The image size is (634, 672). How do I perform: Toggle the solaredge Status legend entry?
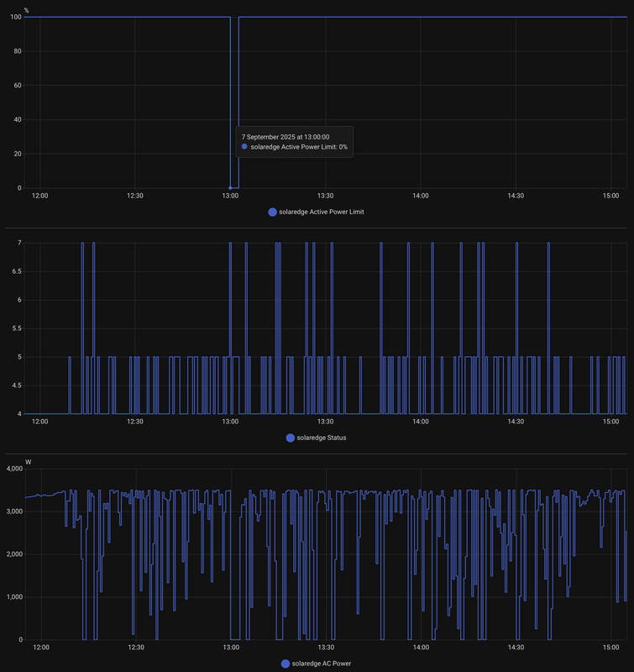(316, 438)
